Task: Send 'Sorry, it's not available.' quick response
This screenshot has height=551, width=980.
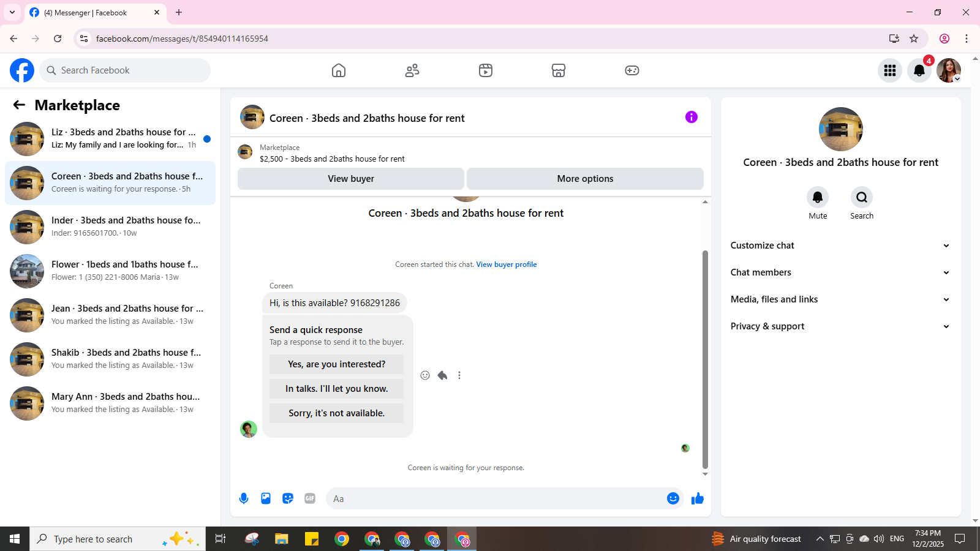Action: pos(336,413)
